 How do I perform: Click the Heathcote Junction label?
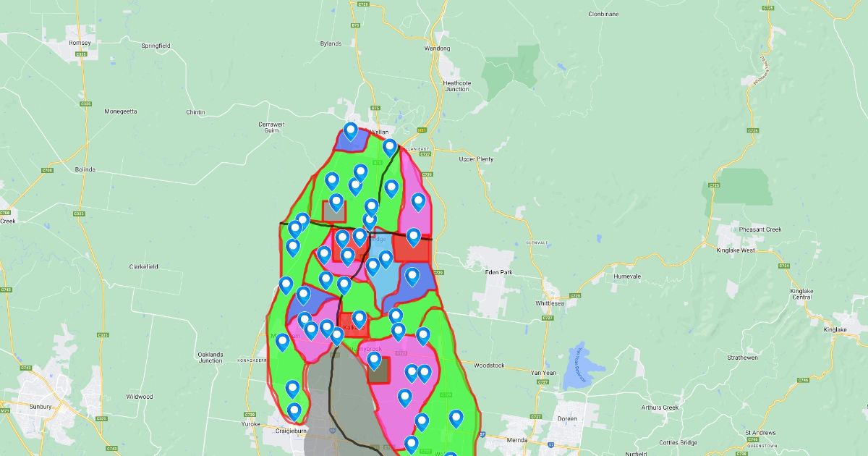[456, 85]
